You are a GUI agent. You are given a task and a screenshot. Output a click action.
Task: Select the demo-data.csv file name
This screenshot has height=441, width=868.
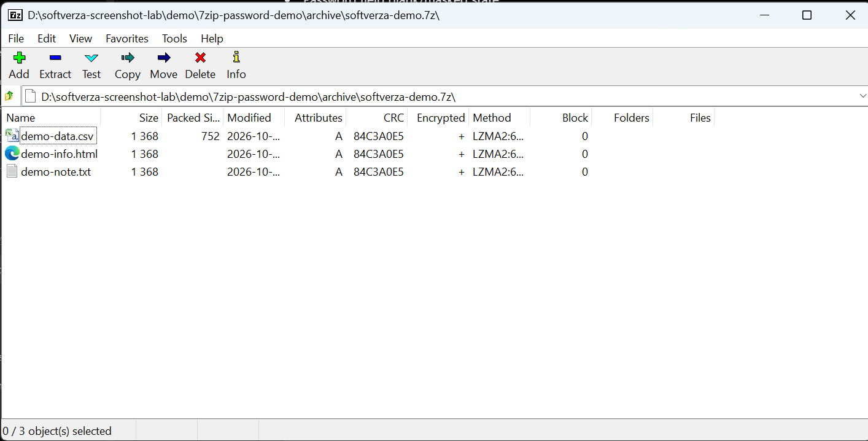pos(58,136)
